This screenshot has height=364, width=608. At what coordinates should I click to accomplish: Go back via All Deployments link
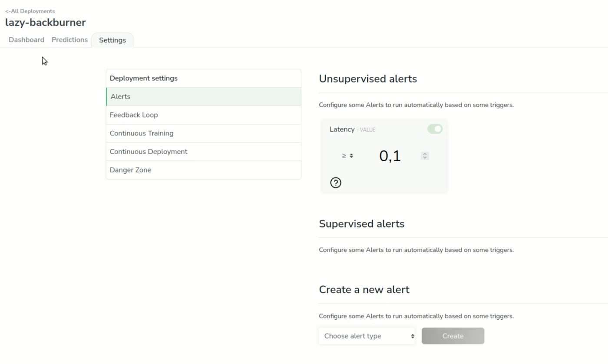click(x=30, y=11)
